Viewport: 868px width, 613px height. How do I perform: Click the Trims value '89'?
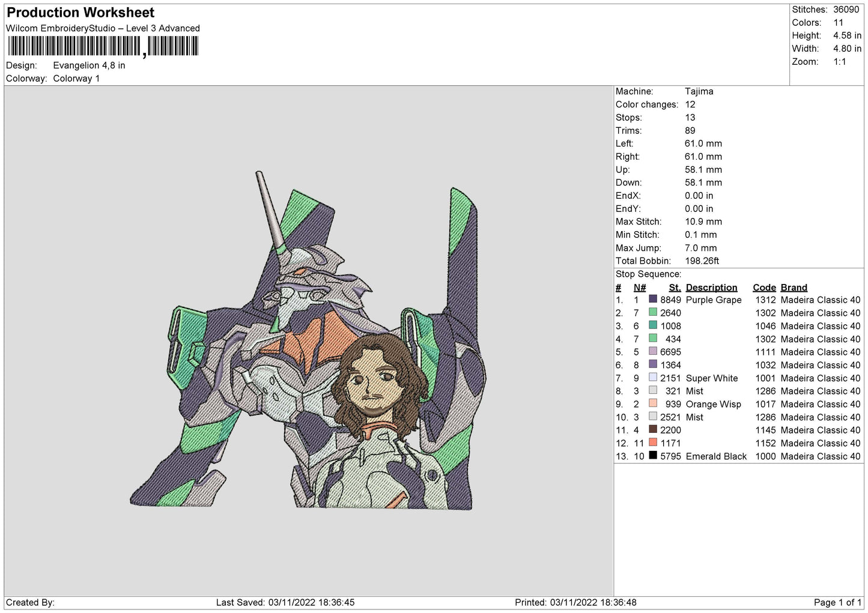click(690, 130)
